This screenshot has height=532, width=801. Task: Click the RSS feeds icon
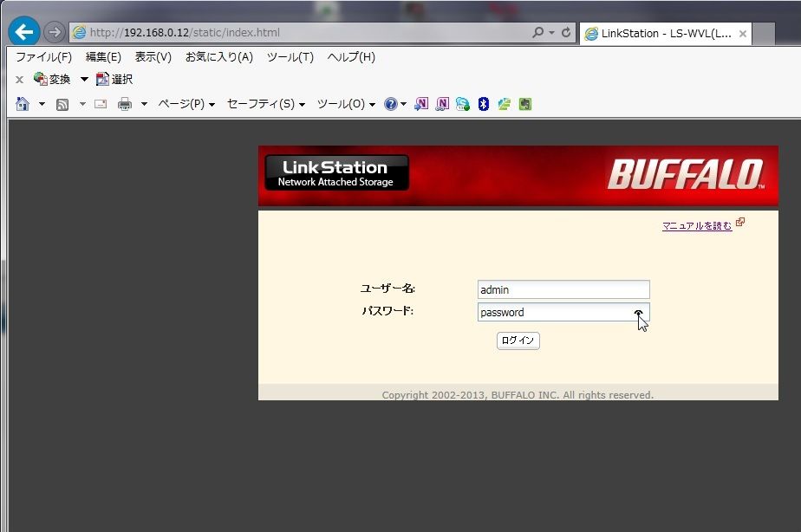[x=62, y=105]
